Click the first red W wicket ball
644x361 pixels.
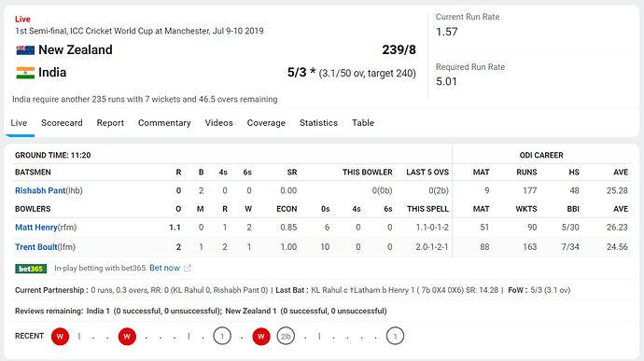tap(60, 337)
